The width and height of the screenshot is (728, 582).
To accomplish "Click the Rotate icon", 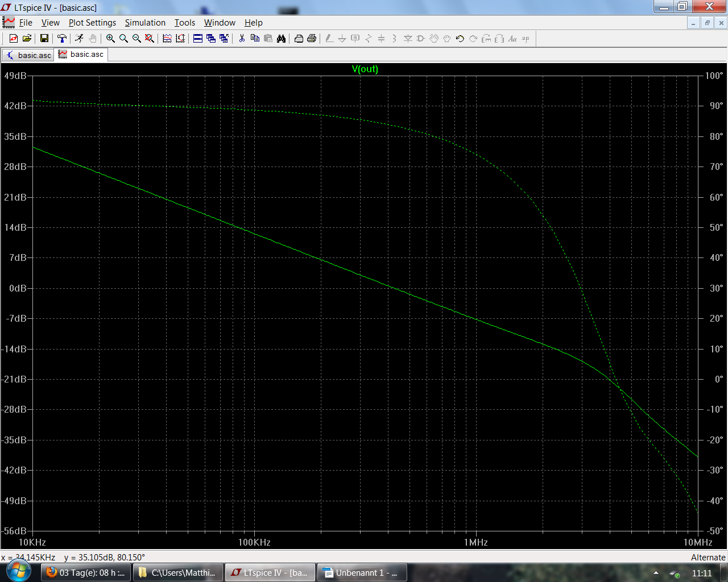I will [486, 39].
